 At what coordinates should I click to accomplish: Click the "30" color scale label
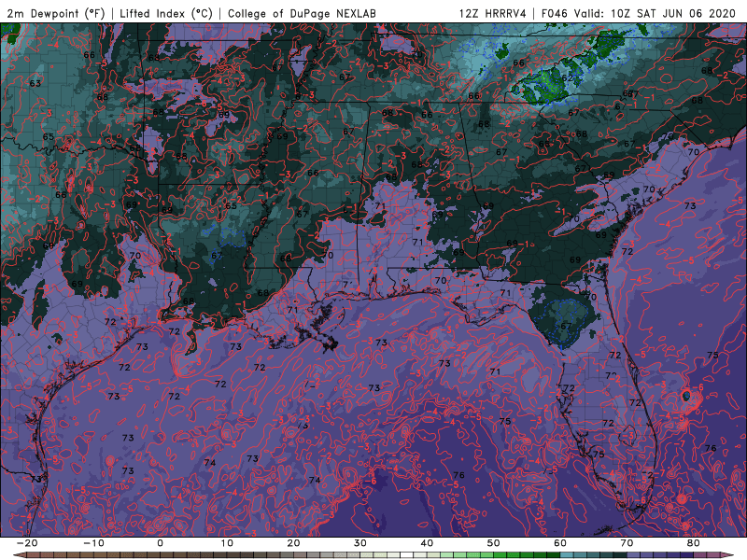(x=360, y=543)
